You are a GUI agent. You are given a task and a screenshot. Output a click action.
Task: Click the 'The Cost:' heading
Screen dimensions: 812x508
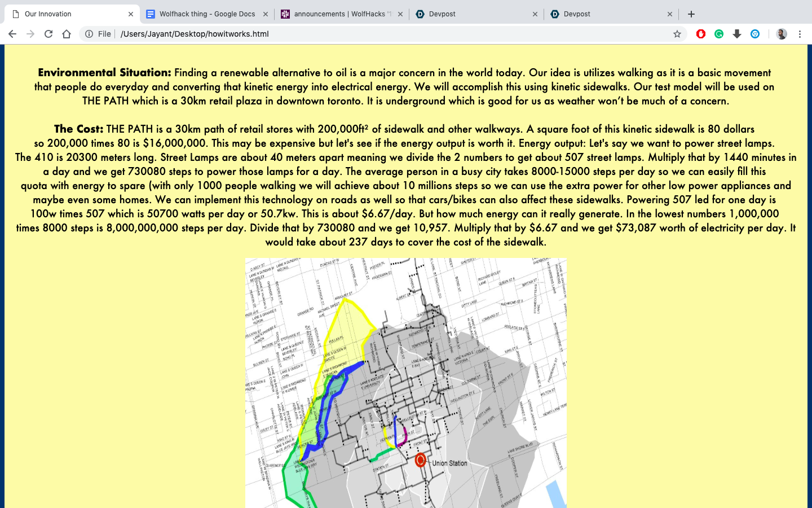tap(79, 129)
